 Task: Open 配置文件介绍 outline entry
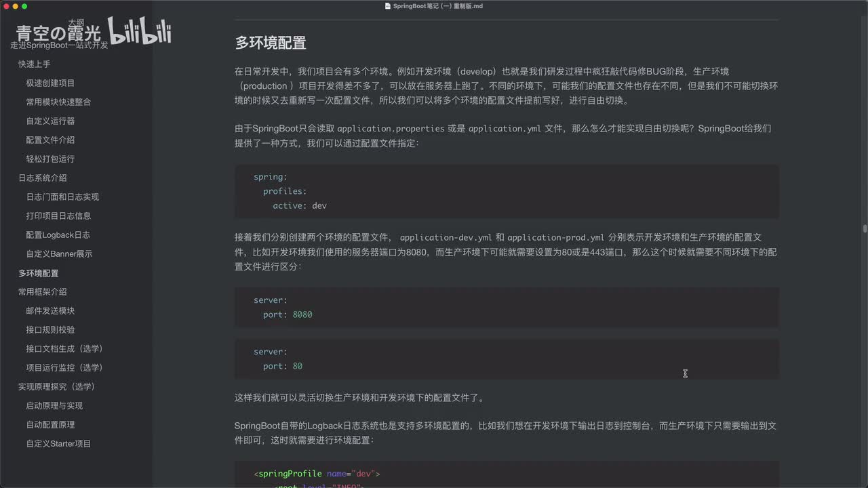click(50, 140)
